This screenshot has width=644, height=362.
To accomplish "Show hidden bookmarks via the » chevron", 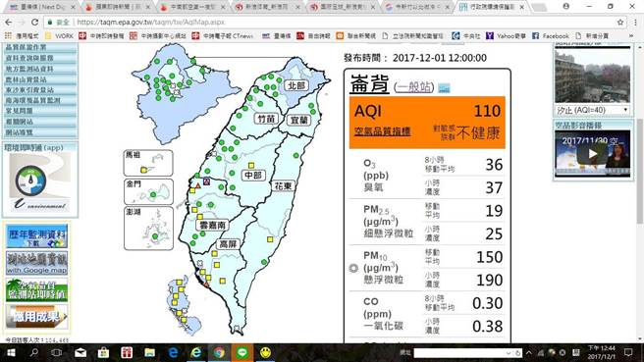I will pyautogui.click(x=631, y=36).
